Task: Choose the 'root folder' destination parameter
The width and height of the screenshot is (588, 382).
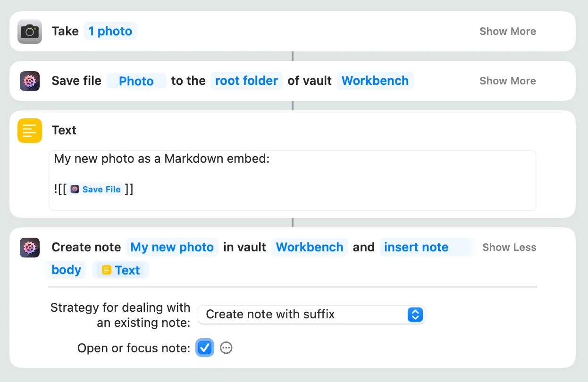Action: (246, 81)
